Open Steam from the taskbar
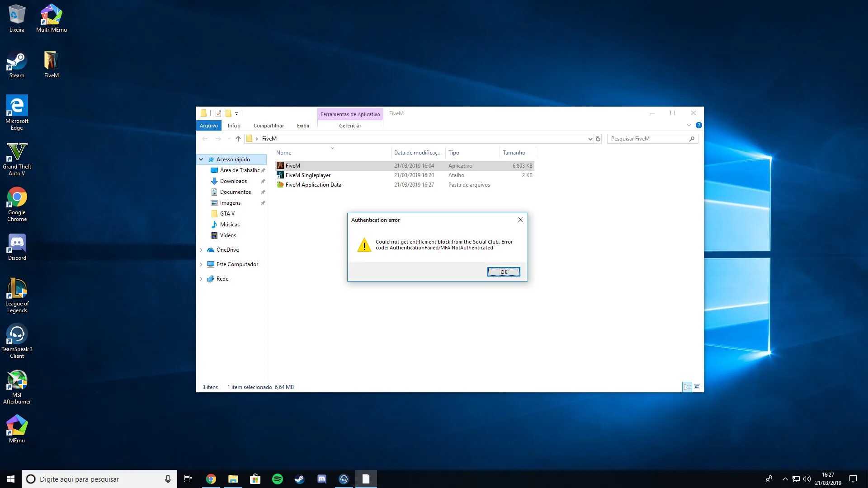Viewport: 868px width, 488px height. coord(300,479)
